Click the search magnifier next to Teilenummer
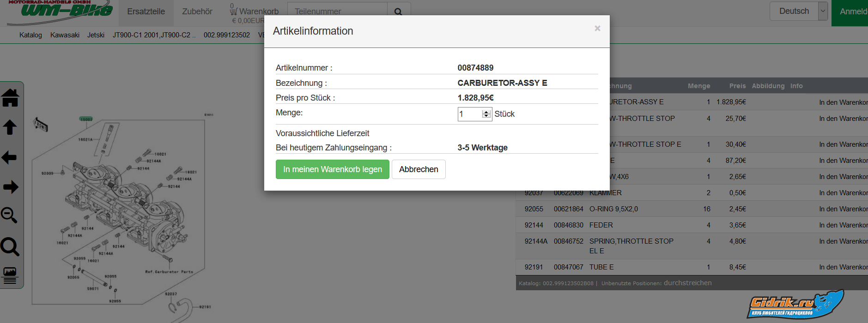The image size is (868, 323). pyautogui.click(x=398, y=12)
